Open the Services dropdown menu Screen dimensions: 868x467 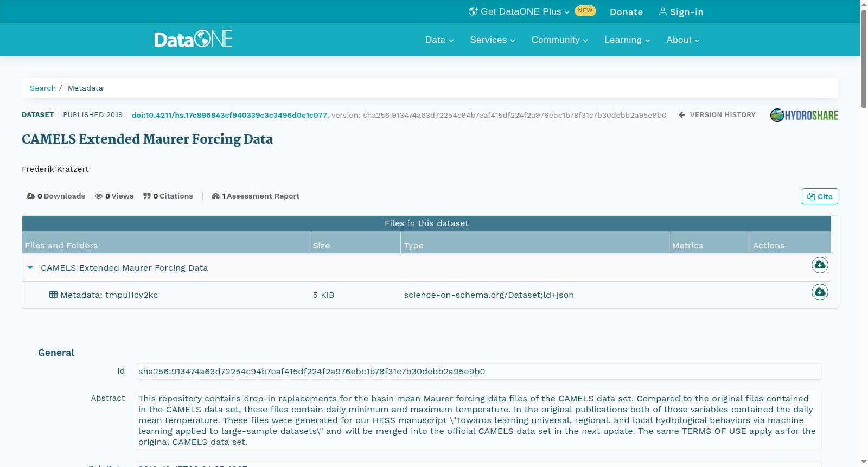pyautogui.click(x=493, y=40)
